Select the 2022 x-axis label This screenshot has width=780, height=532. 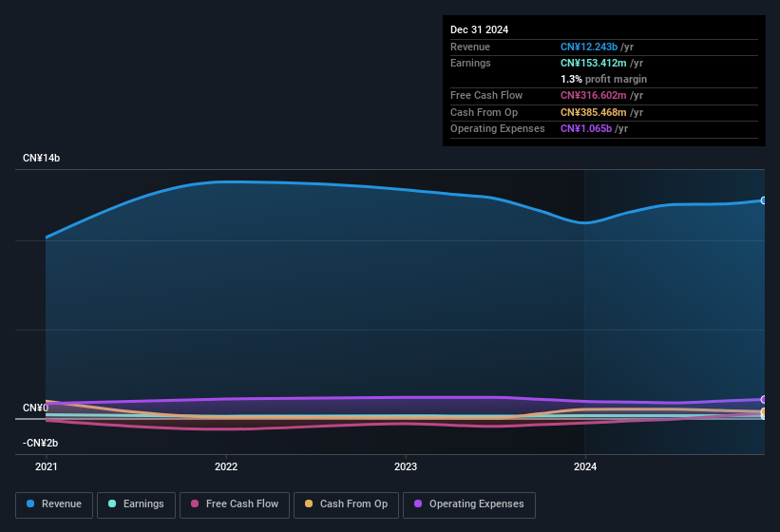point(226,466)
